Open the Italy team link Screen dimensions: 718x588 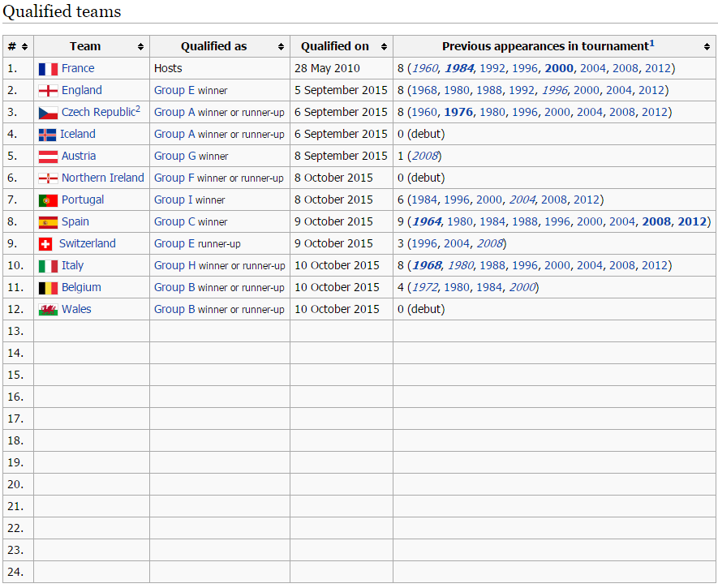click(x=72, y=265)
